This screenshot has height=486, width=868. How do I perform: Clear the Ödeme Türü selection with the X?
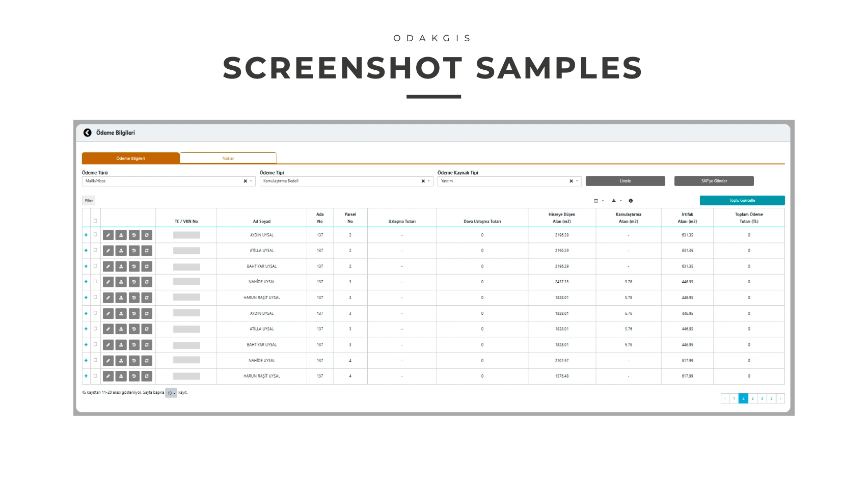tap(245, 181)
